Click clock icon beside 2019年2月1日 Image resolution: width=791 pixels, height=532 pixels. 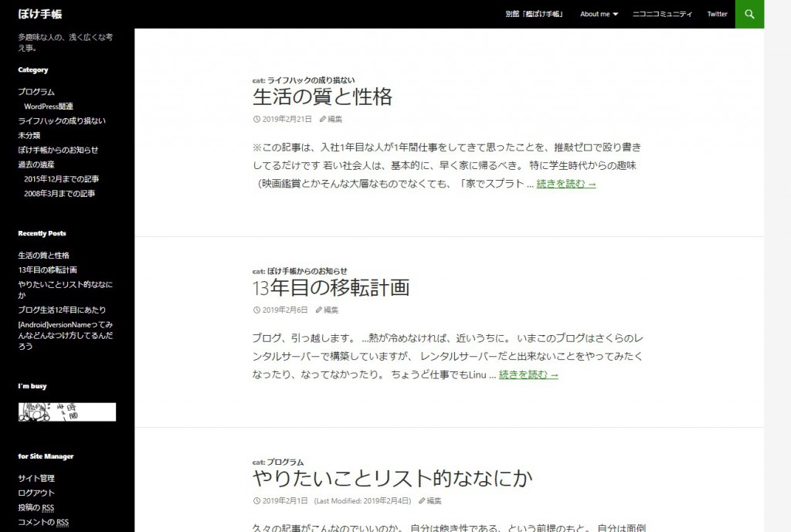click(x=256, y=501)
